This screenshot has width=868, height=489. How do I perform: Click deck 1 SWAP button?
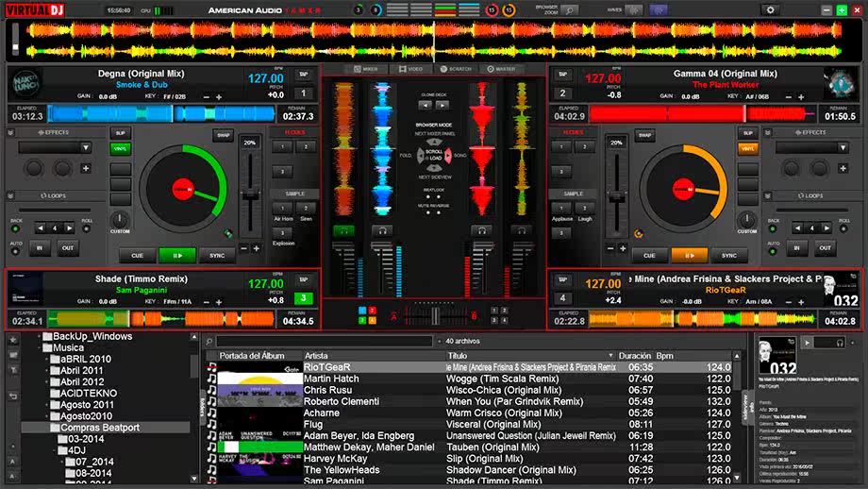point(223,135)
